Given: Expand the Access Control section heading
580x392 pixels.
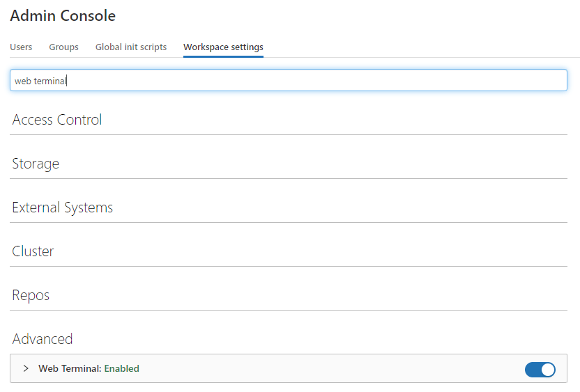Looking at the screenshot, I should tap(57, 120).
